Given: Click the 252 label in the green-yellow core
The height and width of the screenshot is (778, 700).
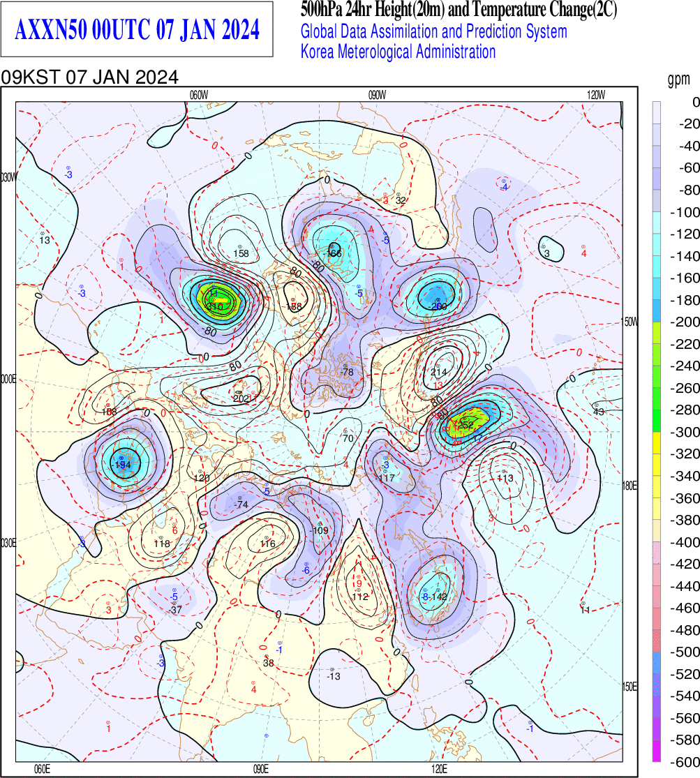Looking at the screenshot, I should [466, 425].
